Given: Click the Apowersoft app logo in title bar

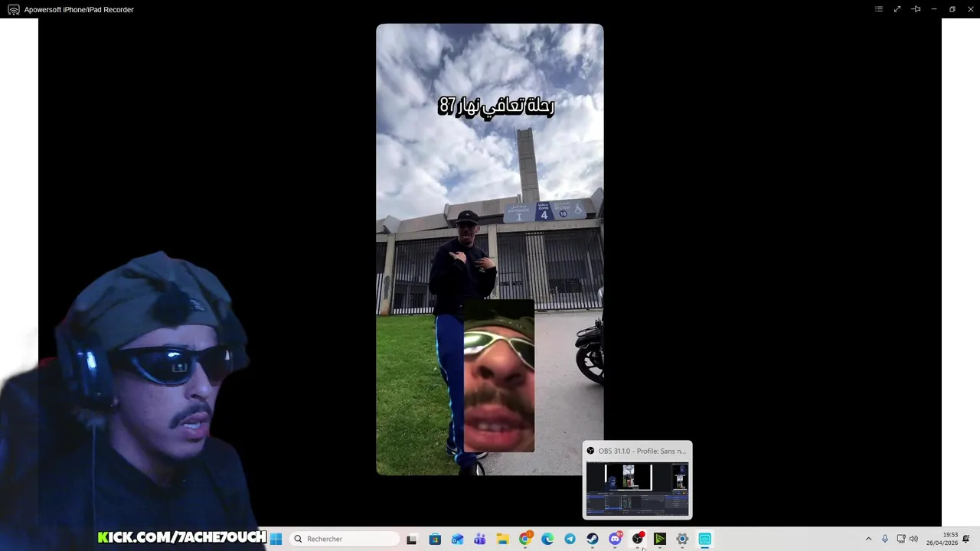Looking at the screenshot, I should [13, 9].
